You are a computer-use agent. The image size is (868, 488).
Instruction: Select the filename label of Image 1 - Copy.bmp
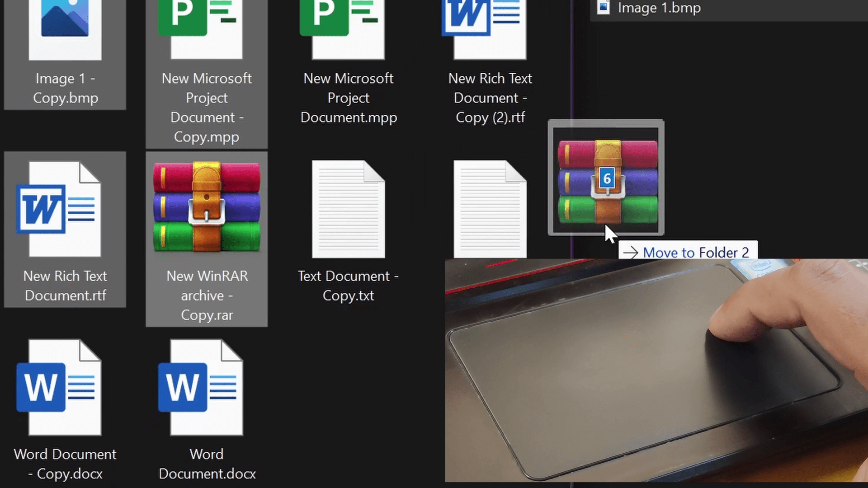pyautogui.click(x=65, y=88)
